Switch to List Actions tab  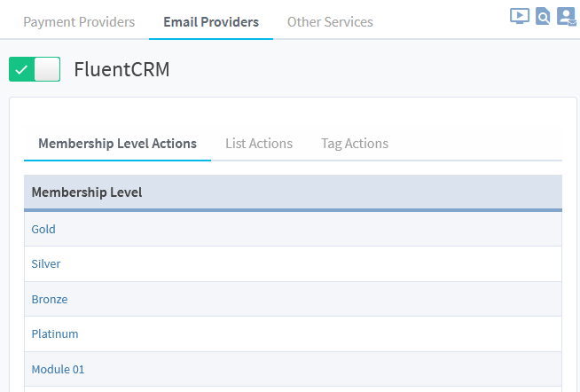[259, 143]
